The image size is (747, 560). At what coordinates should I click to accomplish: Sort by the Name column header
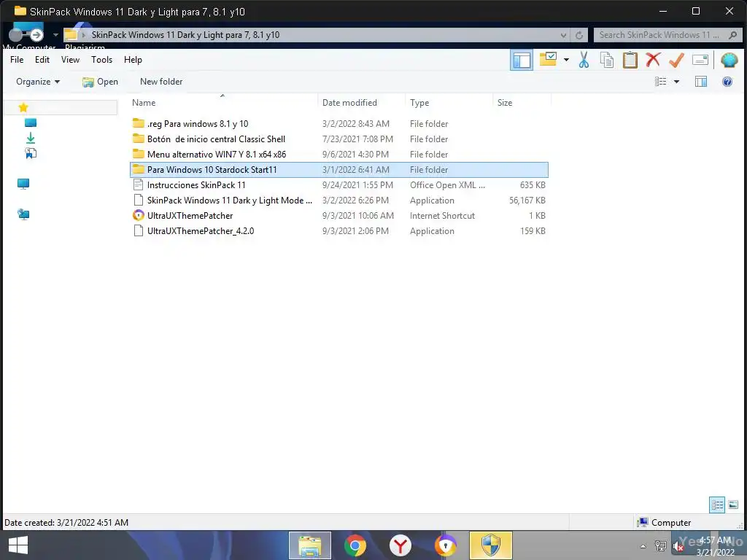click(144, 102)
